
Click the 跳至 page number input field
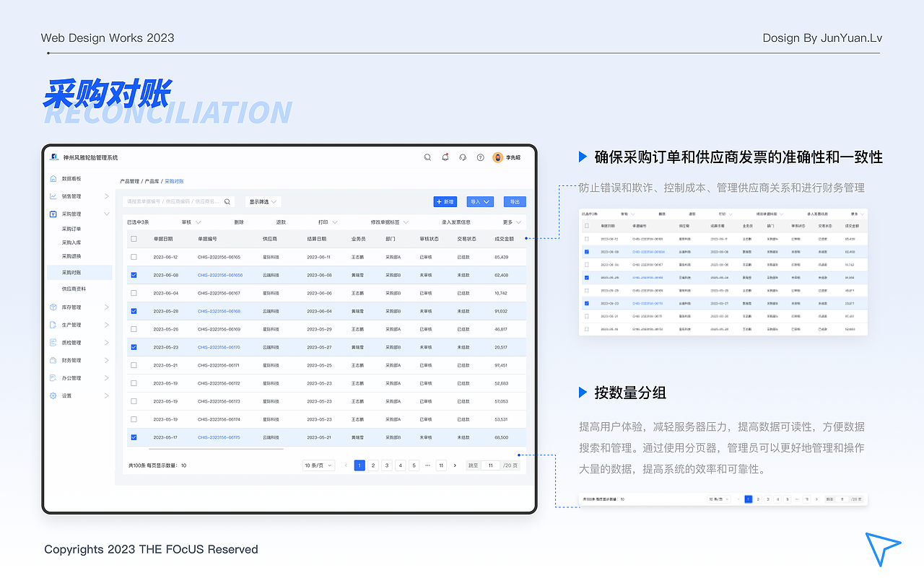tap(490, 465)
